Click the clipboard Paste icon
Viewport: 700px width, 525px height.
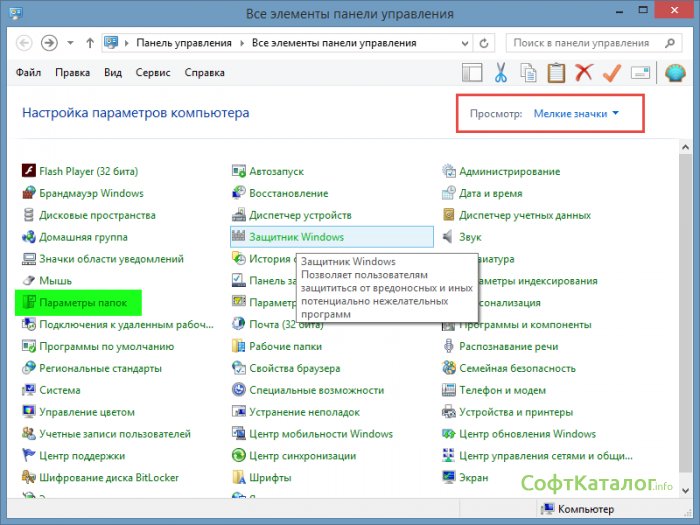click(556, 73)
